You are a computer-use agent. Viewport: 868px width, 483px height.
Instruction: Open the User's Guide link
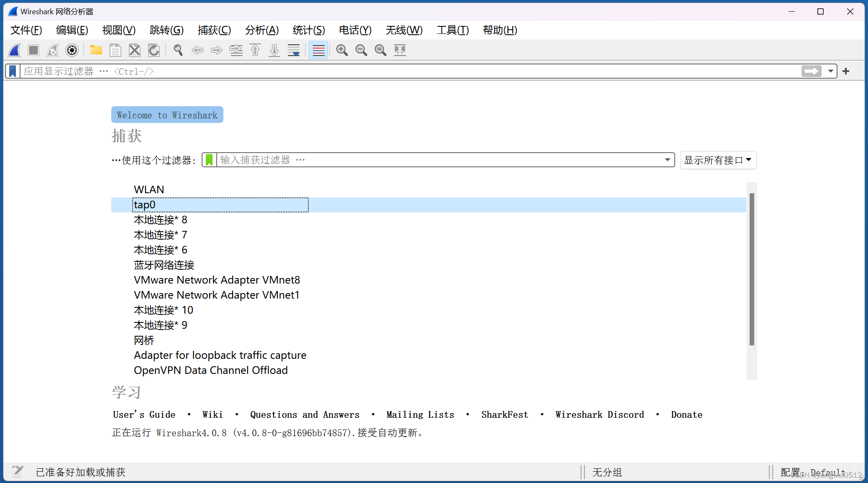point(144,414)
